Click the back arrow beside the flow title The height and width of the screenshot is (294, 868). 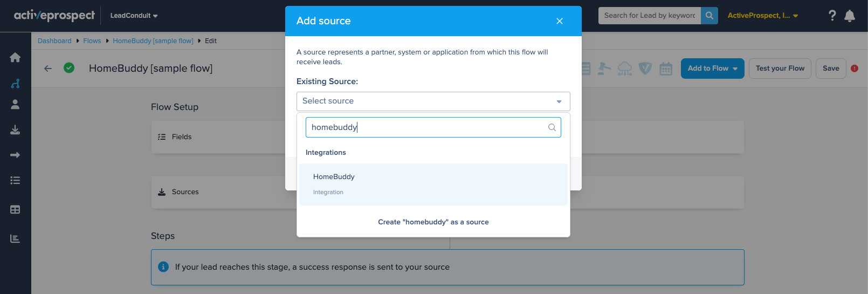click(48, 68)
